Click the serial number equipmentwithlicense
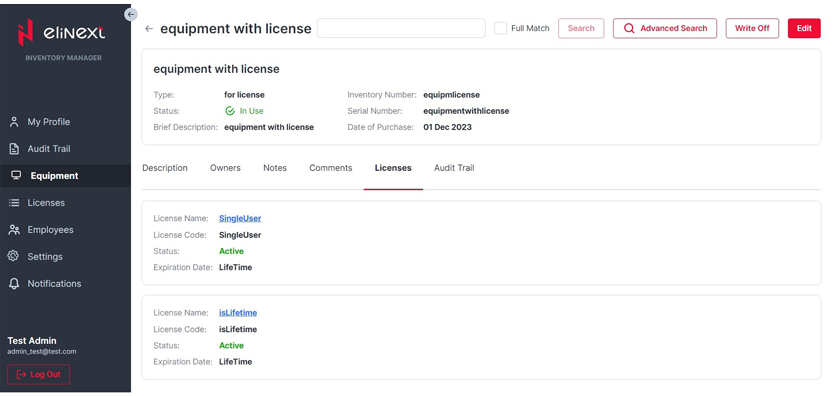 click(466, 111)
